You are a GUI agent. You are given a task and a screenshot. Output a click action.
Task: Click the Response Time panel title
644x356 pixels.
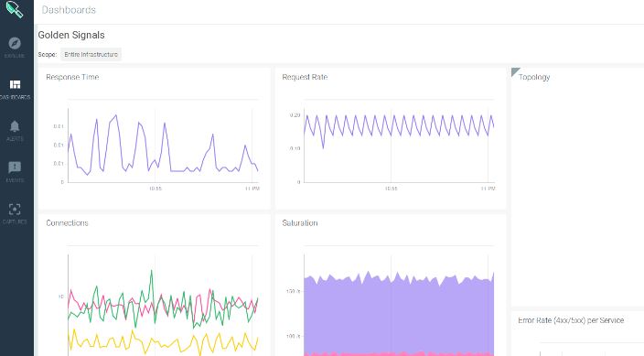72,77
